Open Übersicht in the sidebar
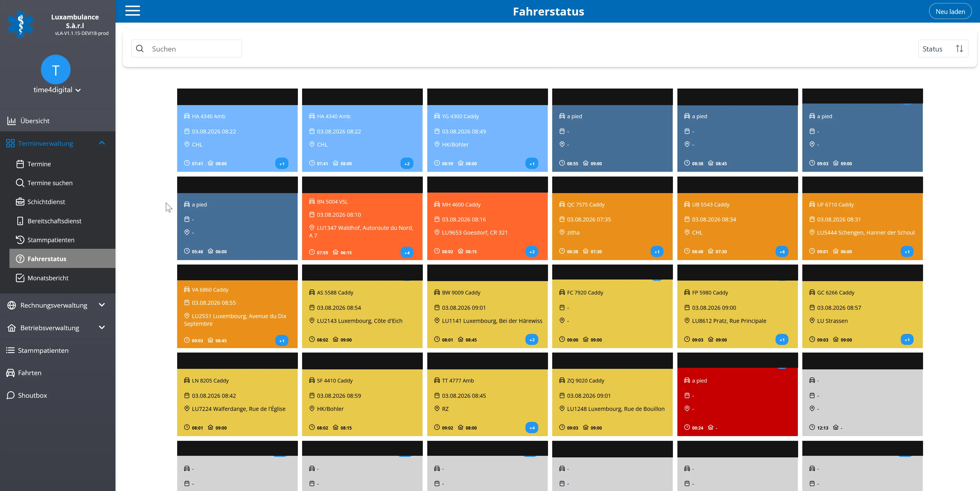This screenshot has width=980, height=491. (x=58, y=121)
